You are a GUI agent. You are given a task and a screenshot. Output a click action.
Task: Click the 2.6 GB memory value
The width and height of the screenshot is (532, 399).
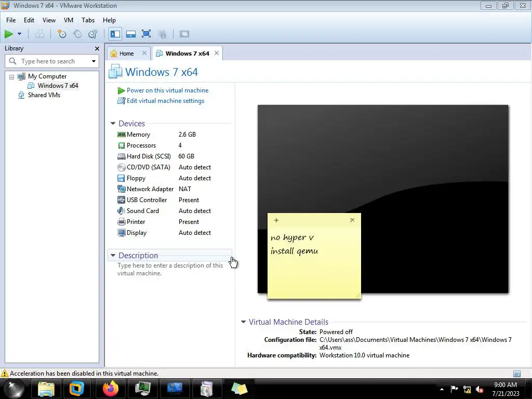coord(187,135)
